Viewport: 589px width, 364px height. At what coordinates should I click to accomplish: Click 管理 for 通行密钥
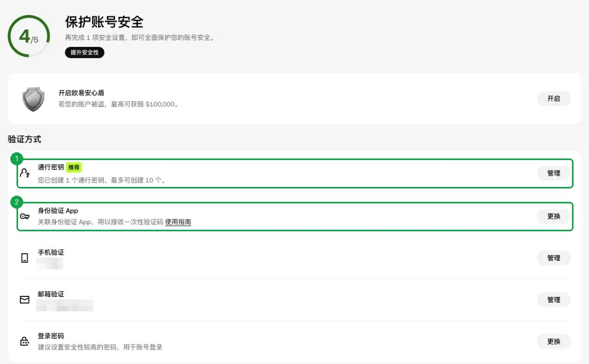(553, 173)
